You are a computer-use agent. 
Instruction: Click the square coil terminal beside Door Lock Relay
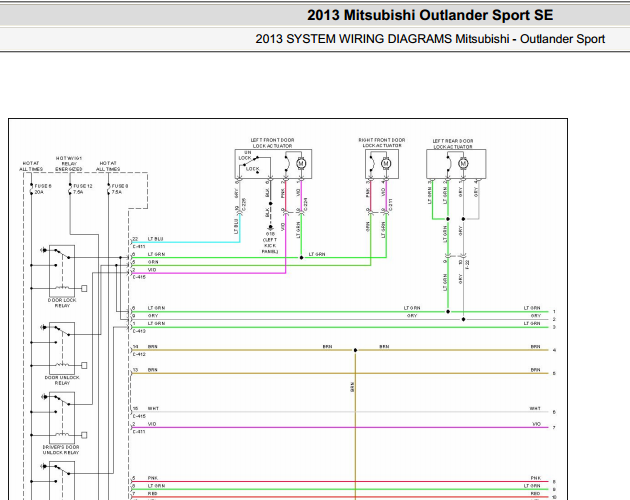[84, 288]
